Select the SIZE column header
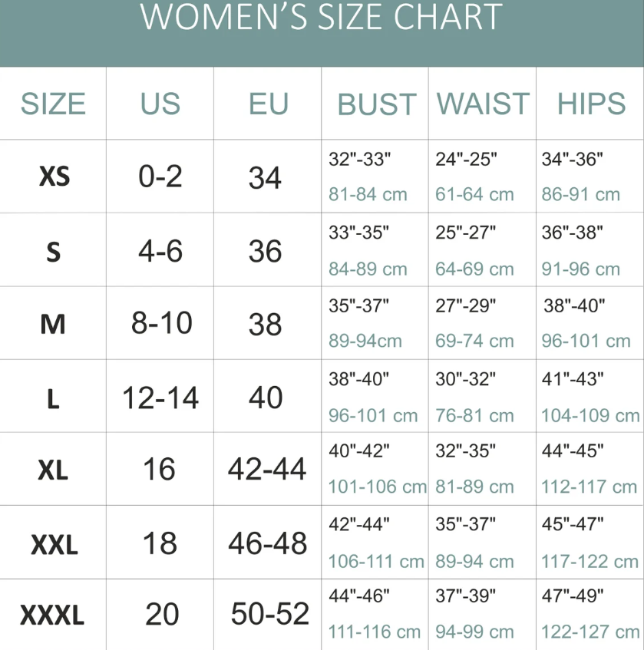Viewport: 644px width, 650px height. click(53, 104)
